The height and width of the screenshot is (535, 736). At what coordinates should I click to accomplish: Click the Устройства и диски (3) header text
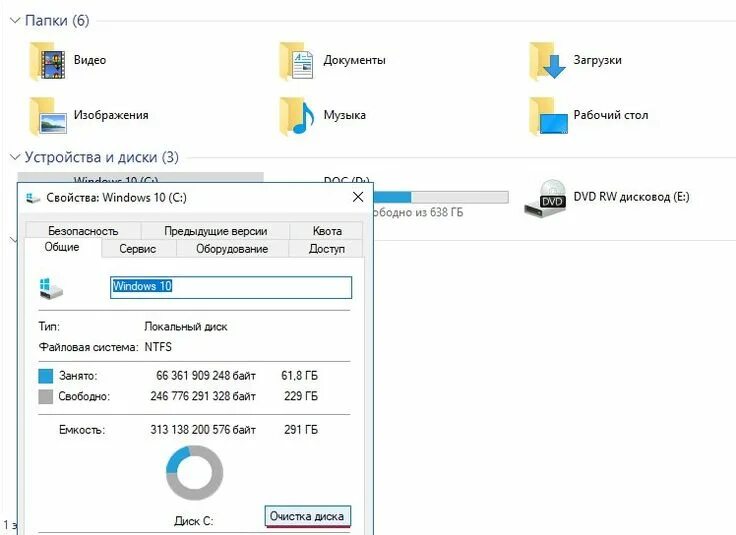click(x=101, y=157)
